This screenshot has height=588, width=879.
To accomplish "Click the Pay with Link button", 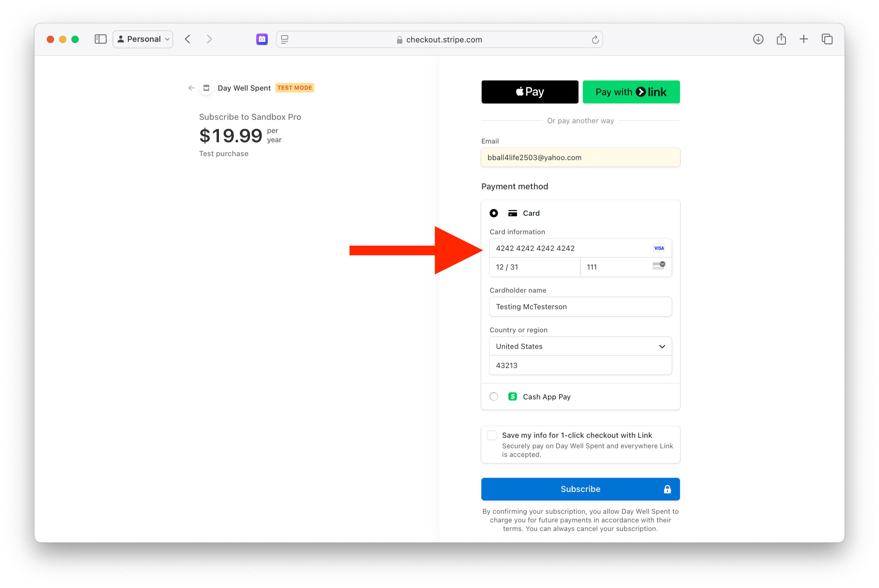I will click(x=631, y=92).
